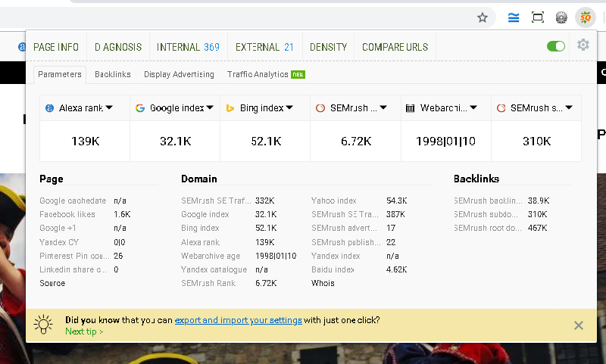Click the Yandex CY 0|0 value
Viewport: 606px width, 364px height.
click(120, 242)
